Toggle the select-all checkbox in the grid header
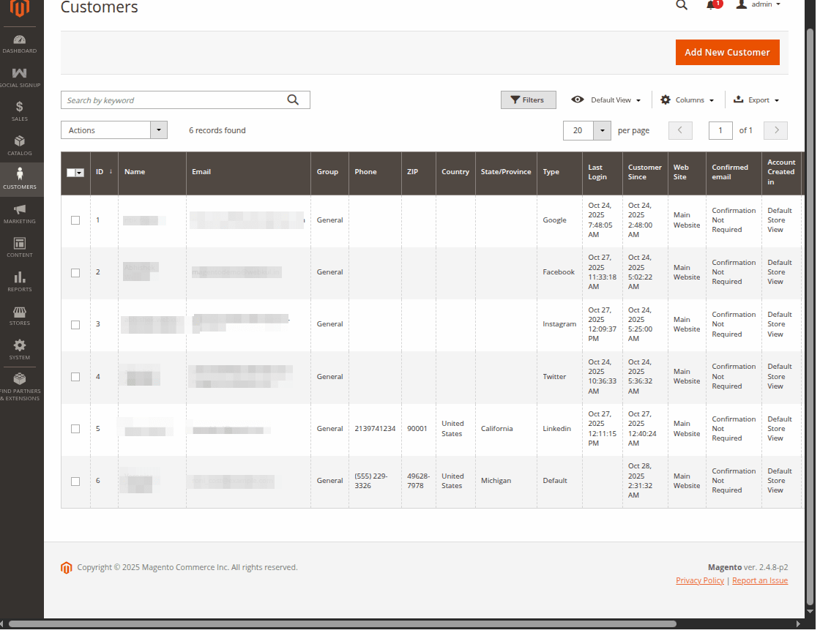This screenshot has width=820, height=644. click(x=72, y=172)
